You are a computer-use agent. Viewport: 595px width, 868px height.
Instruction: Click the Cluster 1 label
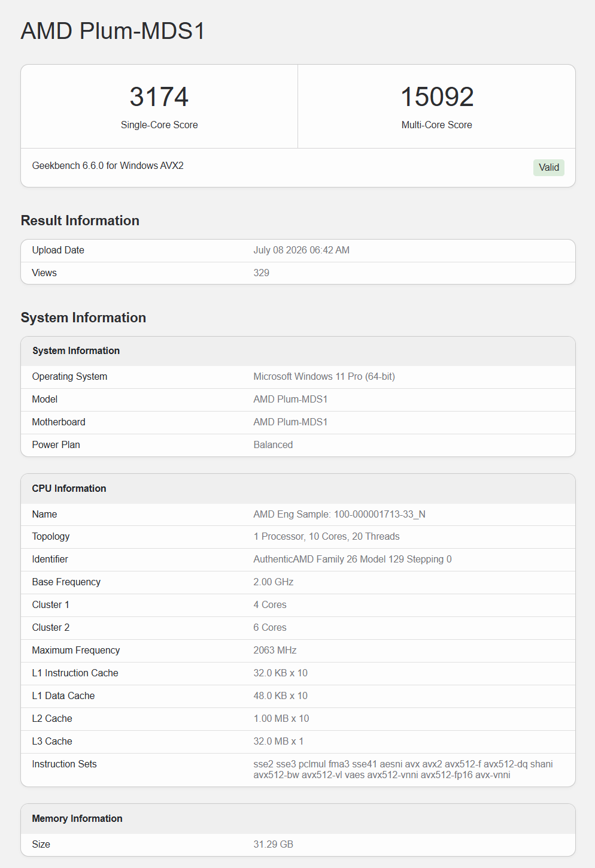(51, 604)
